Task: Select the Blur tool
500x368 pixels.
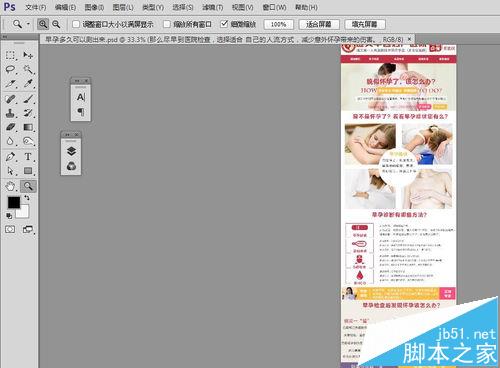Action: pyautogui.click(x=10, y=141)
